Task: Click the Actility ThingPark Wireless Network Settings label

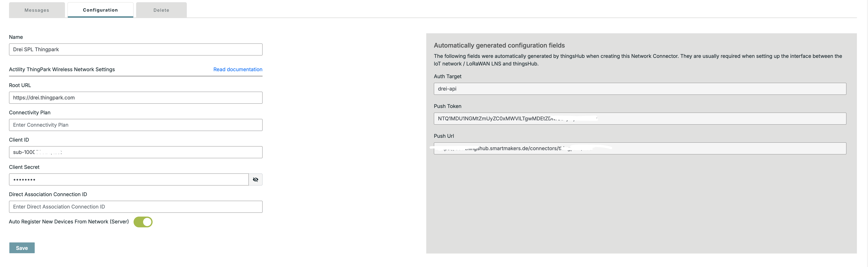Action: (x=62, y=69)
